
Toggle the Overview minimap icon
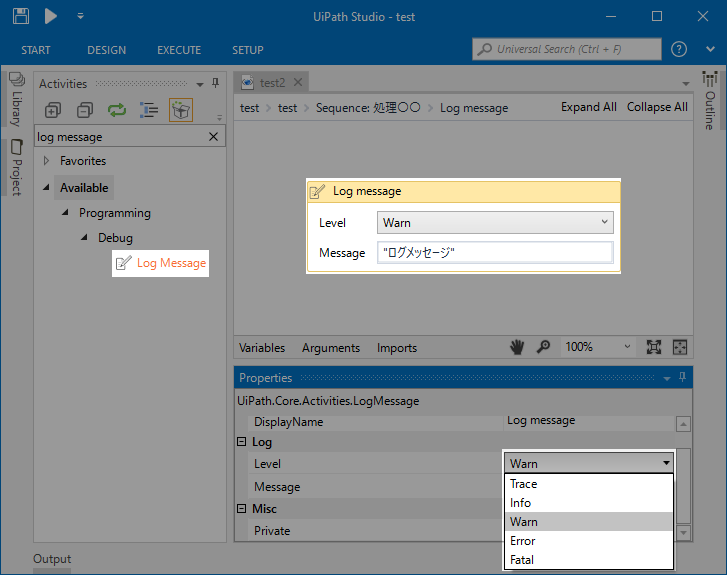pyautogui.click(x=680, y=347)
